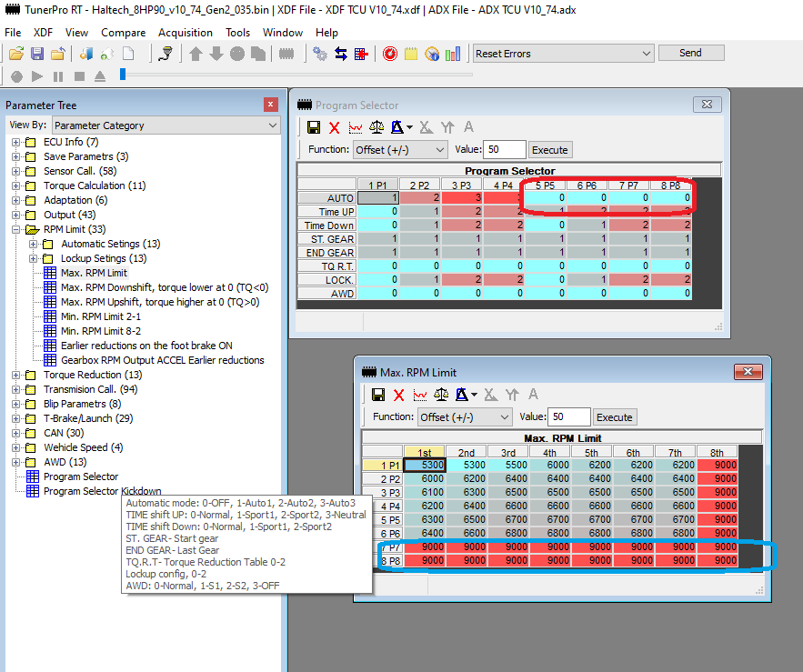Open Function dropdown in Max. RPM Limit window
The width and height of the screenshot is (803, 672).
[x=505, y=416]
